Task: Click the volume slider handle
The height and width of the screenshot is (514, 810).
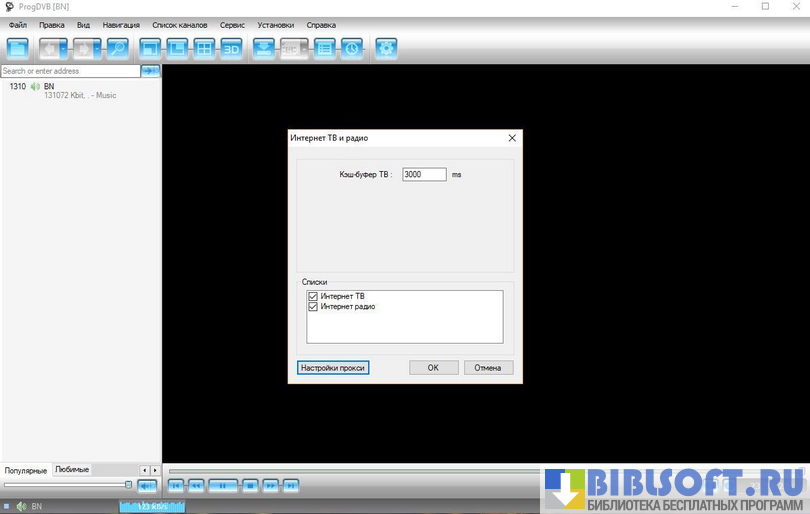Action: 128,484
